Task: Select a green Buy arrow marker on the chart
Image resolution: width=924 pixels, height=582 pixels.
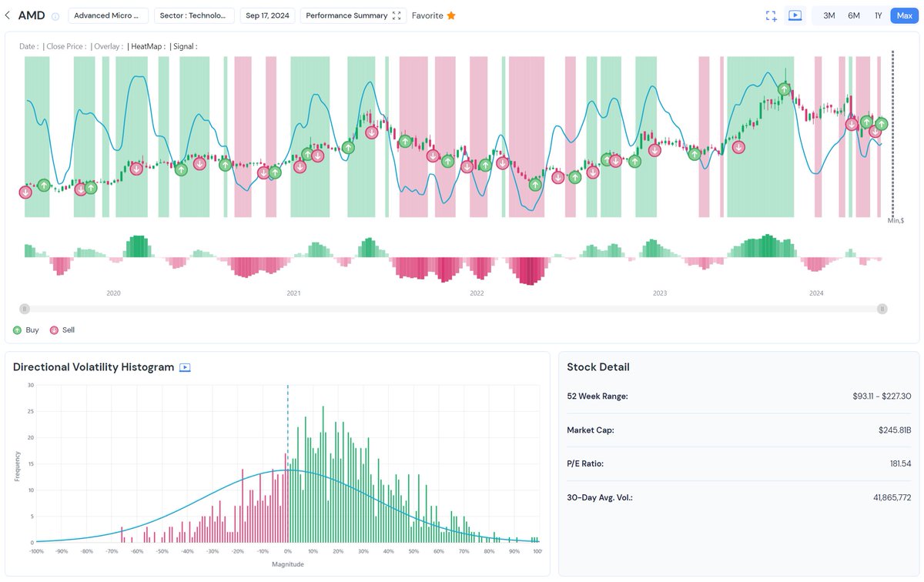Action: pos(44,185)
